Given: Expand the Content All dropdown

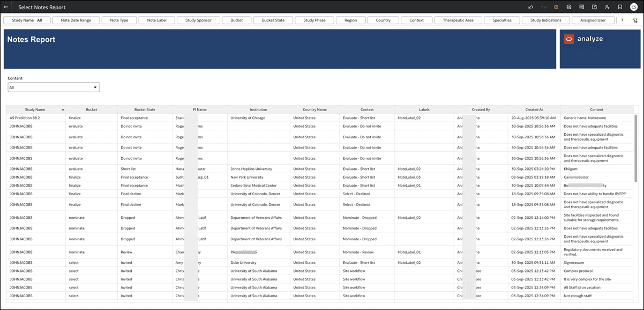Looking at the screenshot, I should (54, 87).
